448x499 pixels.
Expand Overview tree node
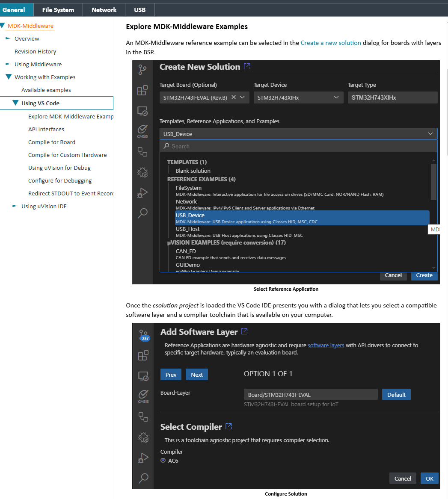8,38
